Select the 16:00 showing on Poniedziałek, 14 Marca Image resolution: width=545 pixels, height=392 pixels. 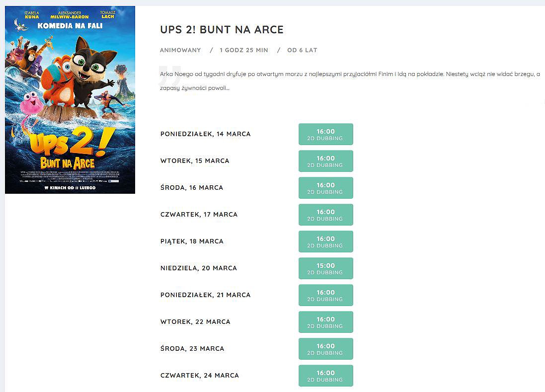(x=326, y=134)
